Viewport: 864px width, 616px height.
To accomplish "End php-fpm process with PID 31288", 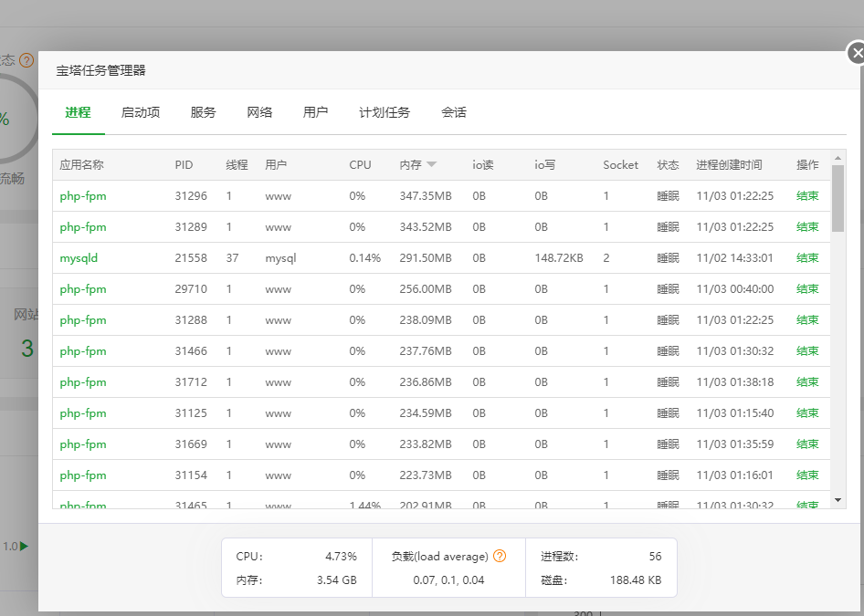I will (807, 319).
